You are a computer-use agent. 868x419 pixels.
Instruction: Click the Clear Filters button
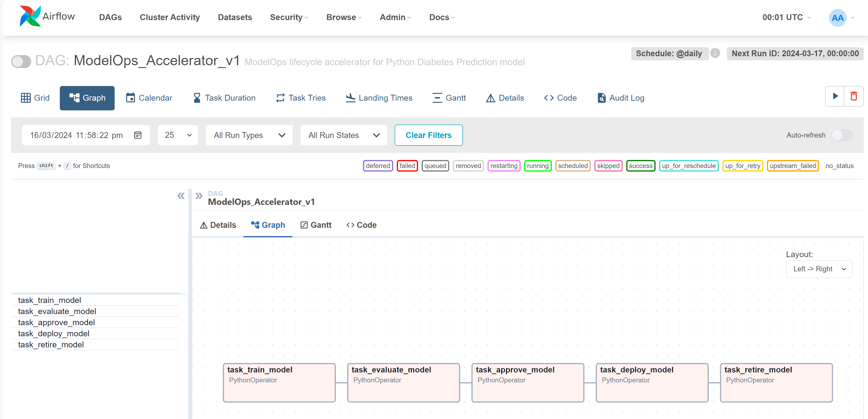coord(428,135)
